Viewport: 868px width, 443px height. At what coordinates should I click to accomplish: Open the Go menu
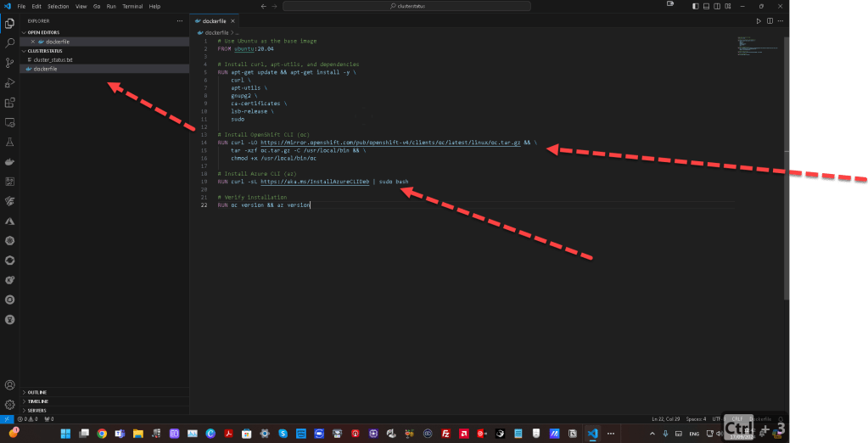(97, 6)
